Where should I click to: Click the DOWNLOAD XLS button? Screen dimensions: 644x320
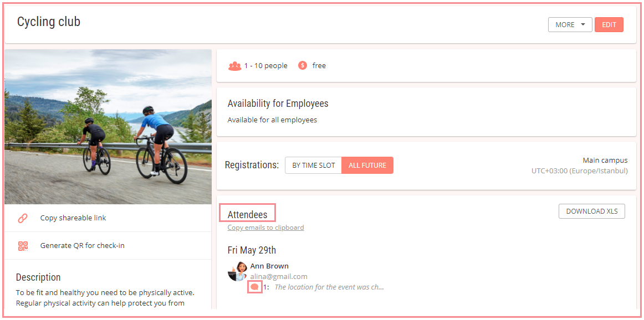click(592, 211)
